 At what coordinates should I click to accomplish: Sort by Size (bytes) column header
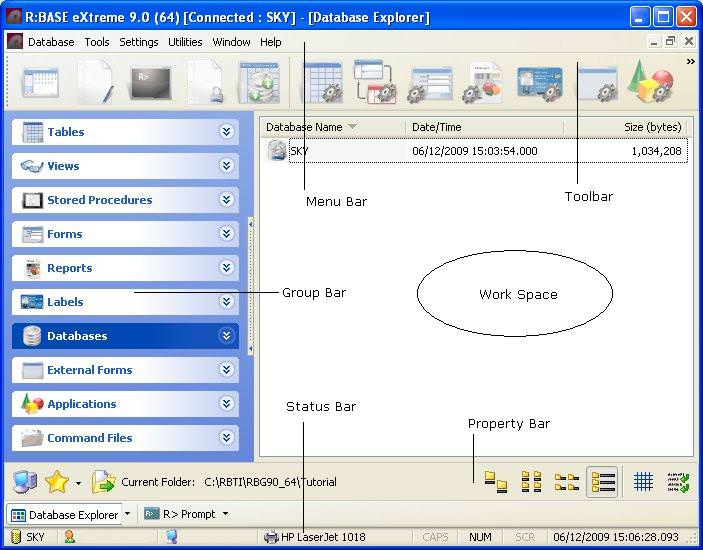[x=626, y=127]
